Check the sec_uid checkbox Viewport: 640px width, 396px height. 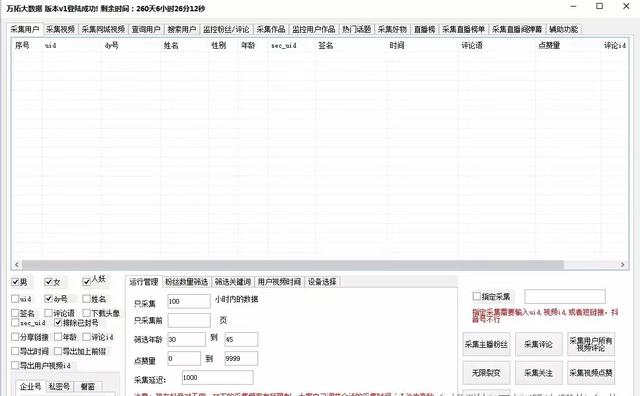pyautogui.click(x=15, y=323)
